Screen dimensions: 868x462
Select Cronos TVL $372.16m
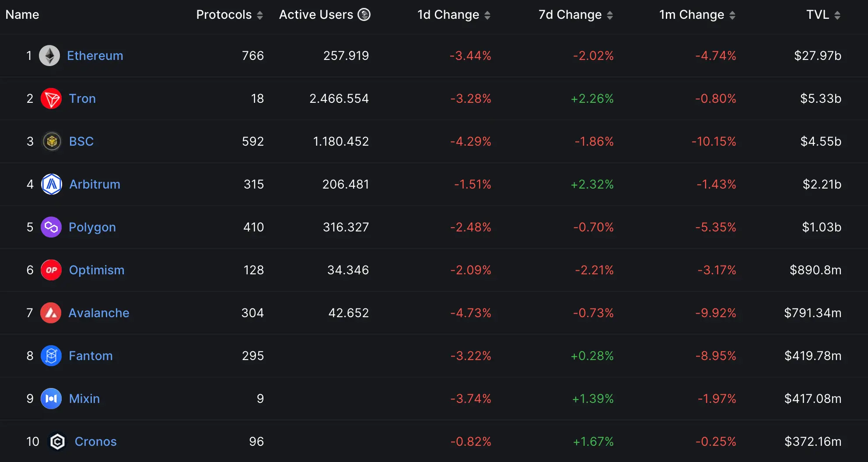pos(813,441)
